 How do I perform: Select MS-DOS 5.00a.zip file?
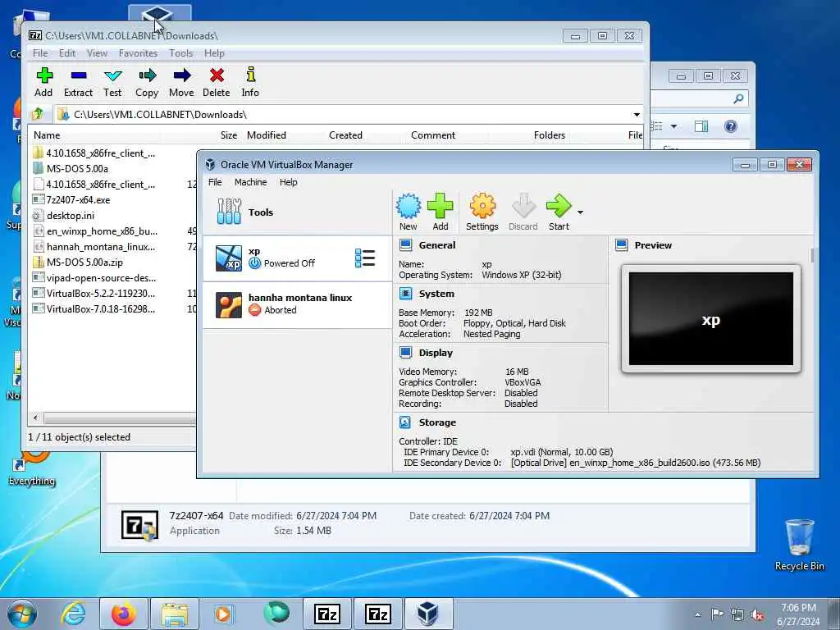pos(84,262)
